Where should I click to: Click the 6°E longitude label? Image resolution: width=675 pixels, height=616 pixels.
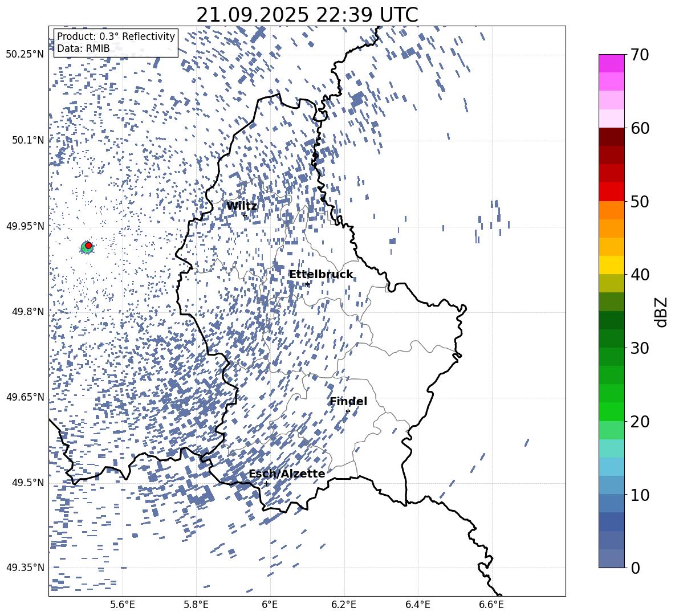tap(270, 605)
